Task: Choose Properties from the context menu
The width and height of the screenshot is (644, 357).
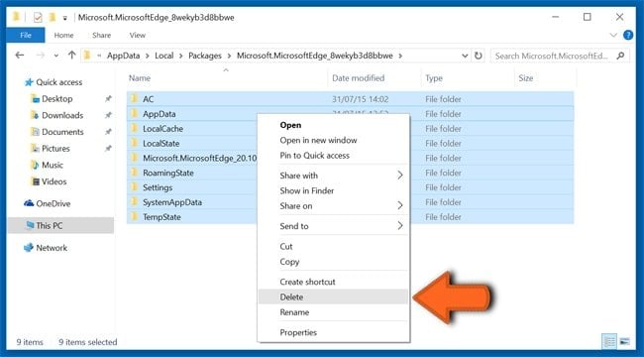Action: pos(334,333)
